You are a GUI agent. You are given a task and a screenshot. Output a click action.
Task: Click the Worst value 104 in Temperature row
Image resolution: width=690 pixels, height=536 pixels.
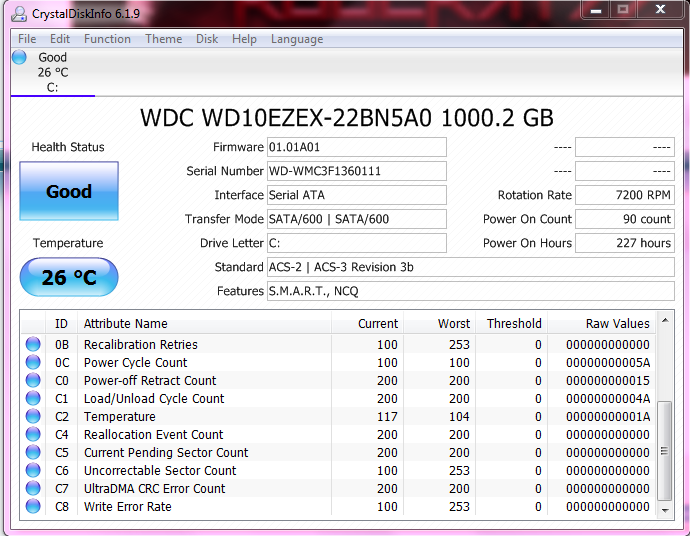point(459,416)
